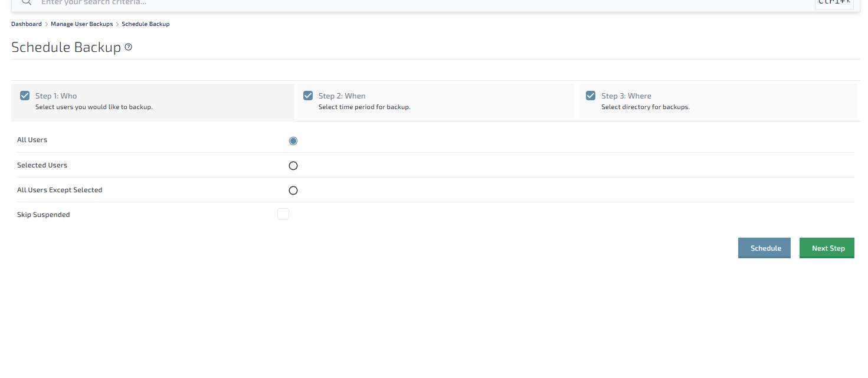Image resolution: width=868 pixels, height=378 pixels.
Task: Click the Schedule Backup breadcrumb item
Action: pyautogui.click(x=146, y=24)
